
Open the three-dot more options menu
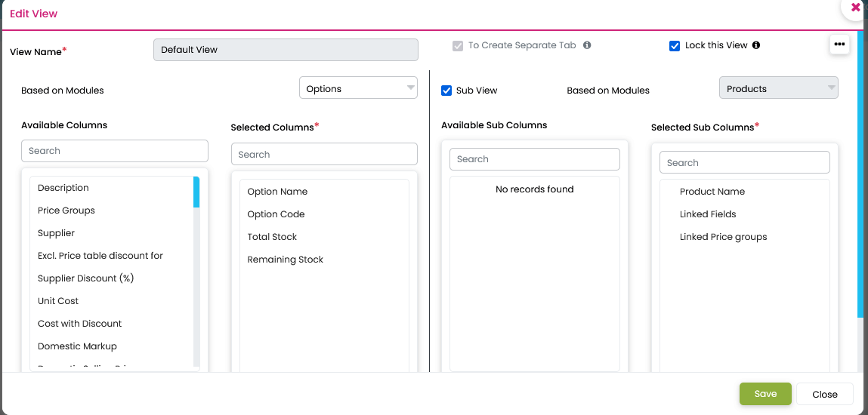(x=839, y=45)
